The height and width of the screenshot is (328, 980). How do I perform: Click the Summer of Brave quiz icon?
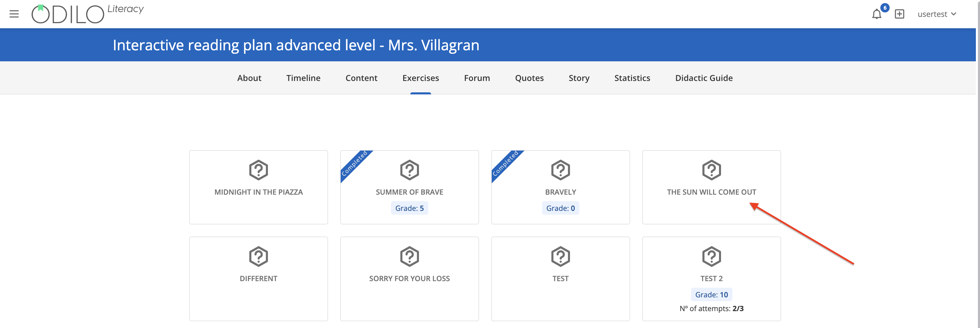click(x=409, y=170)
